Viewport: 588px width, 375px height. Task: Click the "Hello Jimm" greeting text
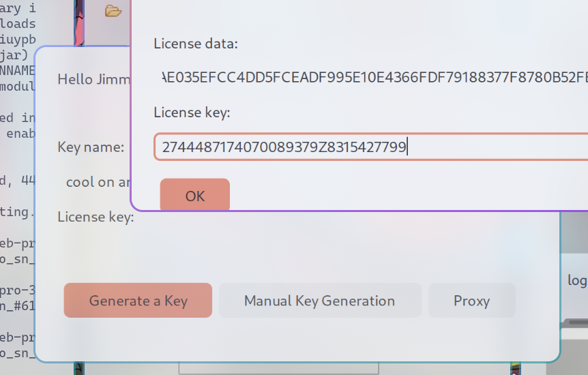point(93,79)
